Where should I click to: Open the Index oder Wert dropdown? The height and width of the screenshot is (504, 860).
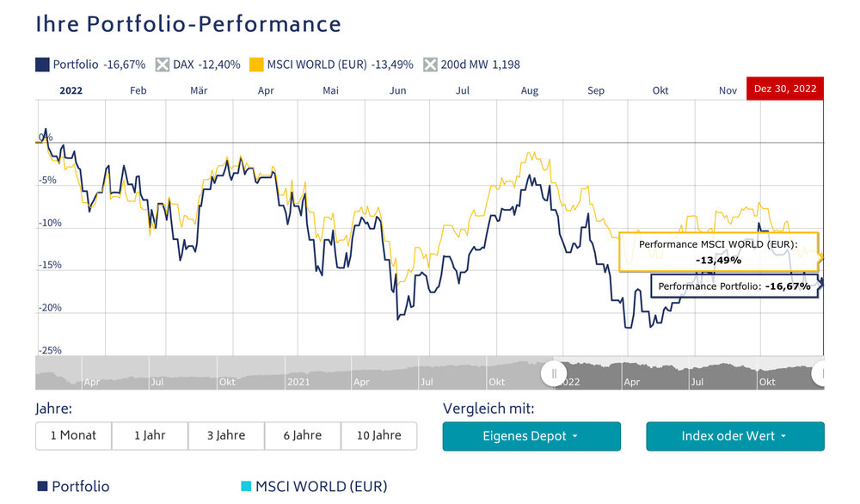(735, 436)
